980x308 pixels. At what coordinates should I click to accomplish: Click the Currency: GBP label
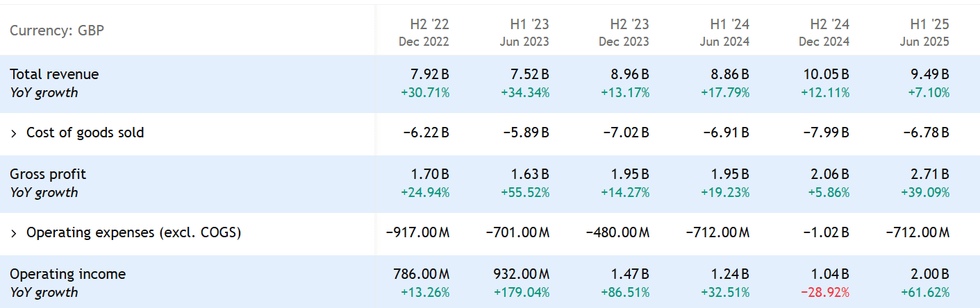(57, 31)
